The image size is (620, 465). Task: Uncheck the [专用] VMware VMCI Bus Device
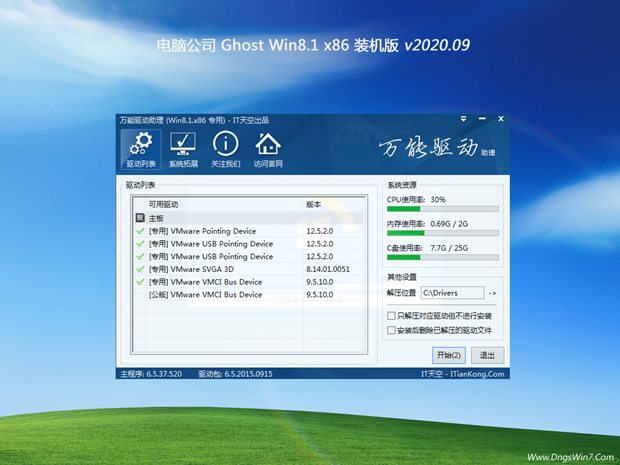click(x=140, y=282)
